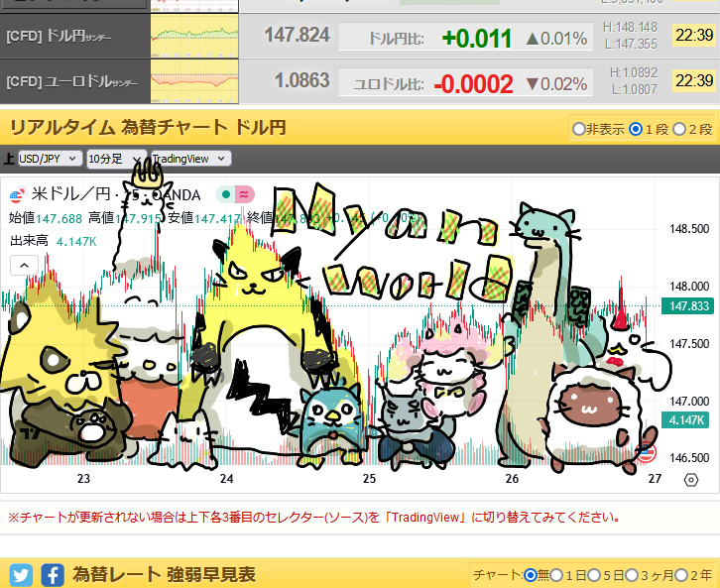720x588 pixels.
Task: Select 1日 chart range radio
Action: [556, 575]
